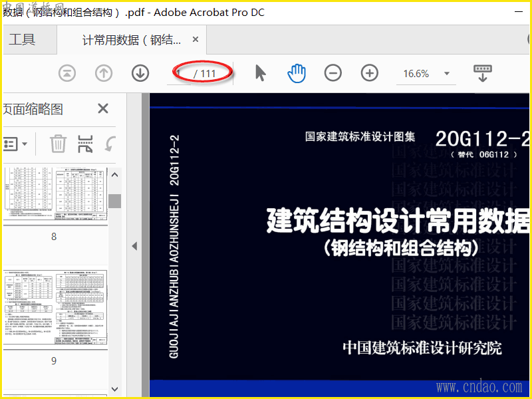This screenshot has height=399, width=532.
Task: Show next page arrow button
Action: (140, 73)
